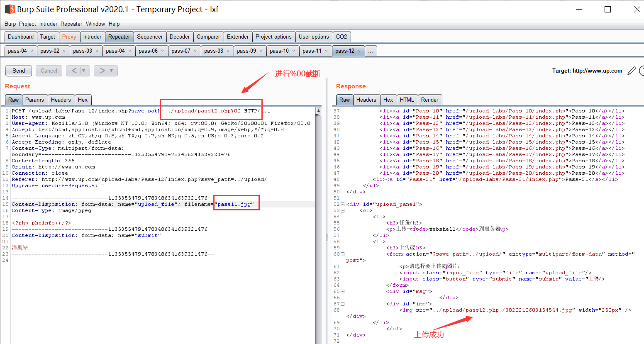The width and height of the screenshot is (644, 344).
Task: Switch to the Sequencer tab
Action: point(150,37)
